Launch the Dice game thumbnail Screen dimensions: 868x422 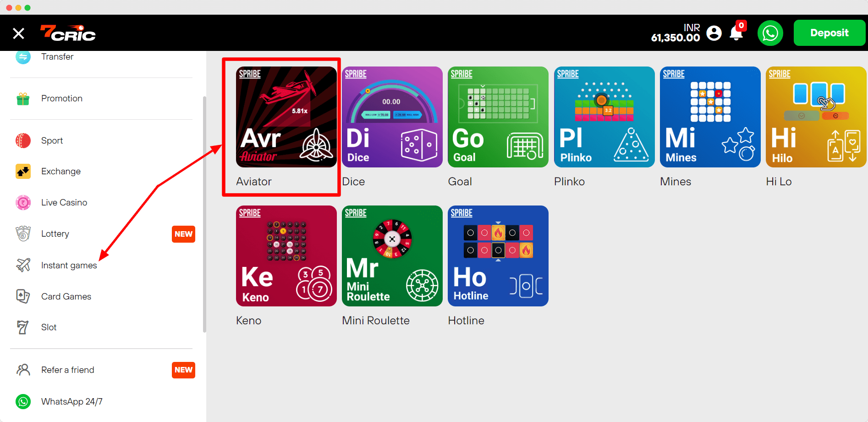point(392,117)
